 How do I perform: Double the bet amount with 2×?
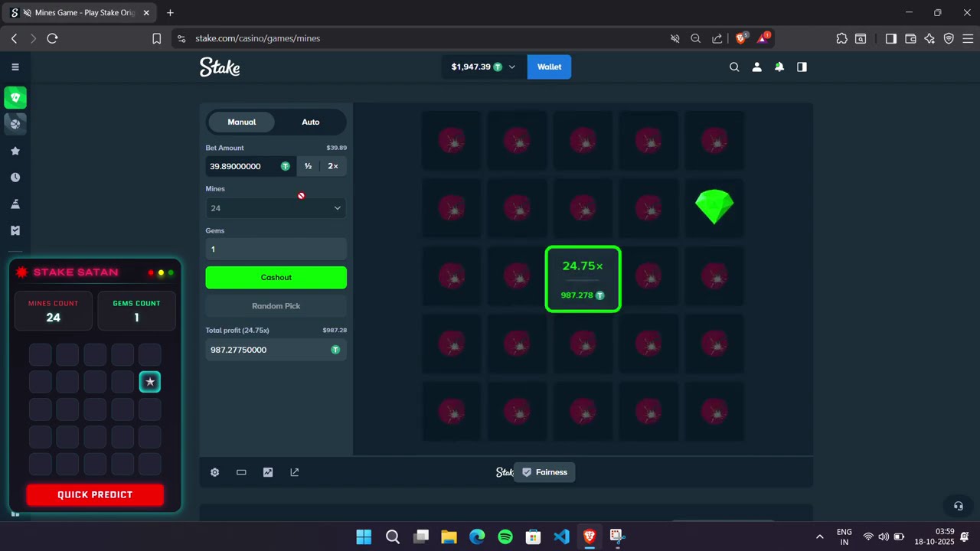(333, 166)
